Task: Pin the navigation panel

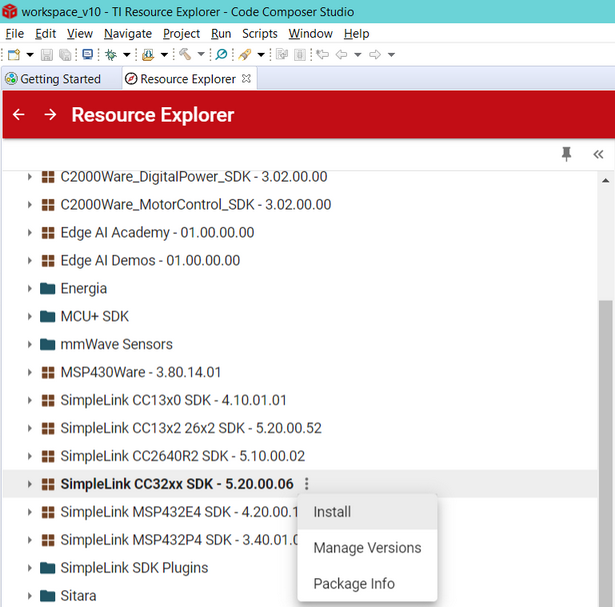Action: point(566,154)
